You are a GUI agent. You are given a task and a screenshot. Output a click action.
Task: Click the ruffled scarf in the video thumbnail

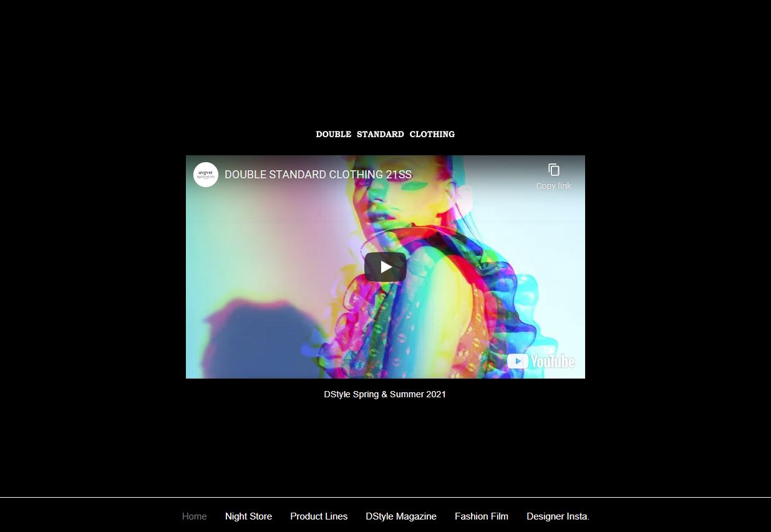[499, 299]
